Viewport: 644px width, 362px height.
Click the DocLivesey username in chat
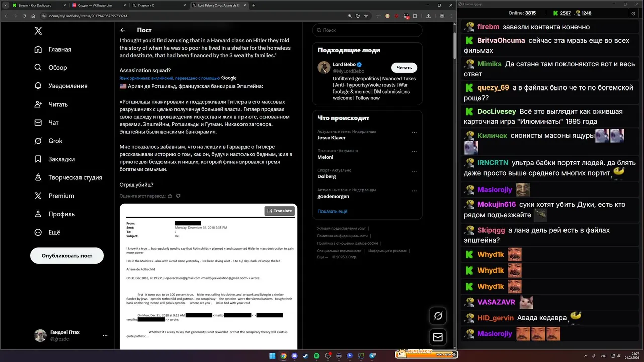(497, 111)
